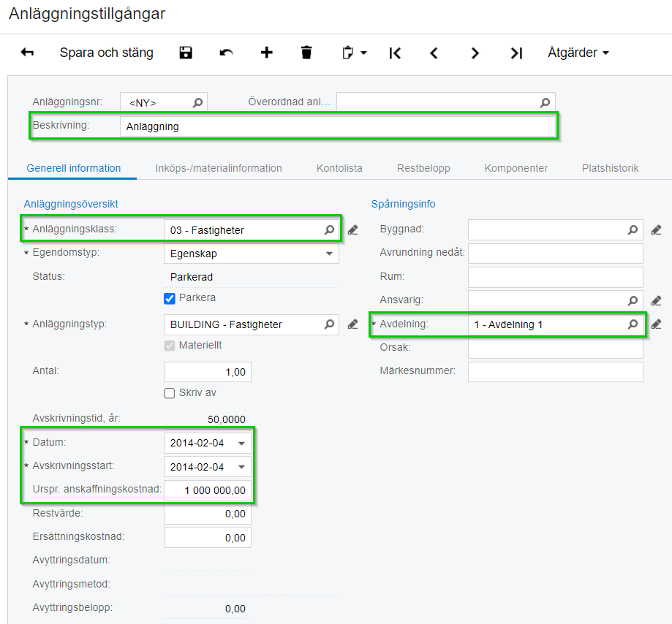Edit Avdelning with the pencil icon

click(656, 324)
